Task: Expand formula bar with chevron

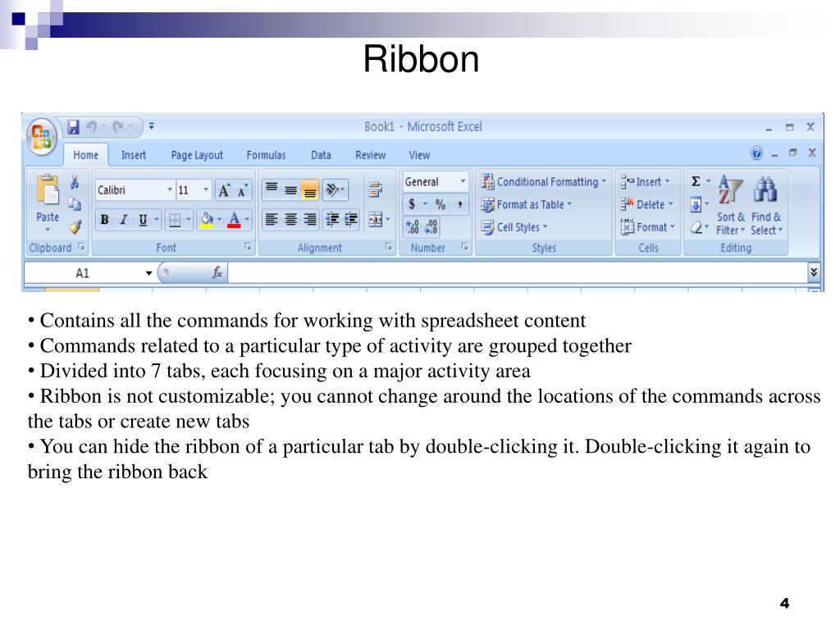Action: (813, 272)
